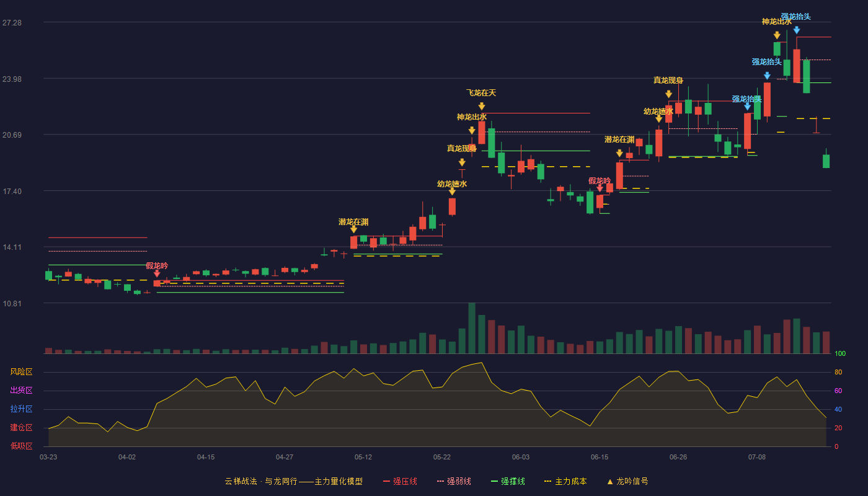Click the 40 indicator axis label
Image resolution: width=868 pixels, height=496 pixels.
pos(838,409)
